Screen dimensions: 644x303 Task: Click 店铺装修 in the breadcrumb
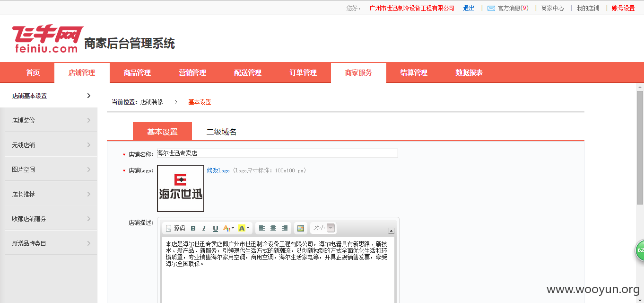click(151, 102)
